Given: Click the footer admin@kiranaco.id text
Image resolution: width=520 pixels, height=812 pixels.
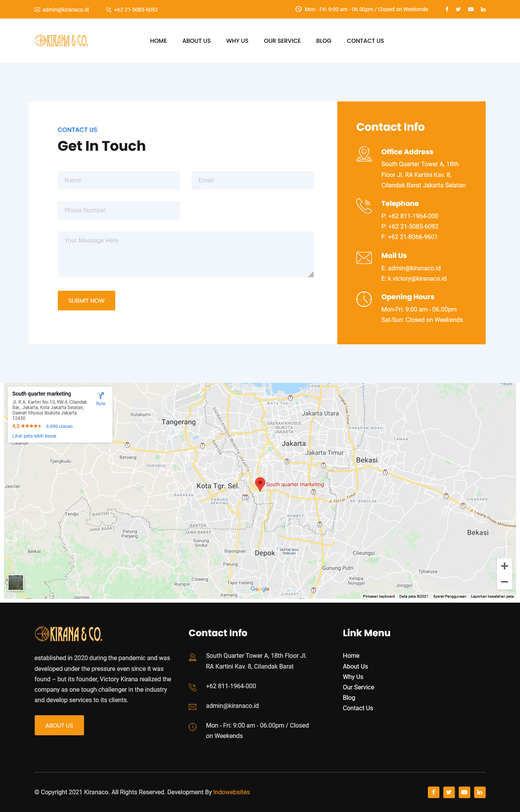Looking at the screenshot, I should click(232, 706).
